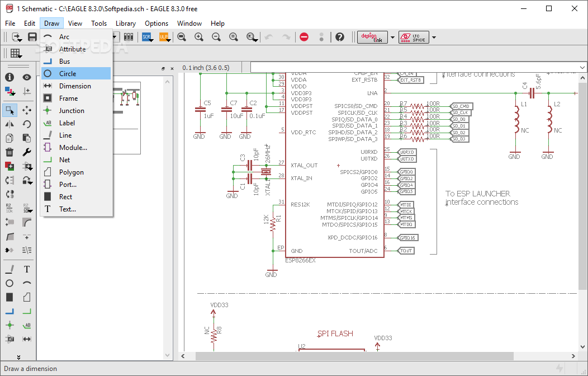Open the ULP user language program icon

coord(165,37)
